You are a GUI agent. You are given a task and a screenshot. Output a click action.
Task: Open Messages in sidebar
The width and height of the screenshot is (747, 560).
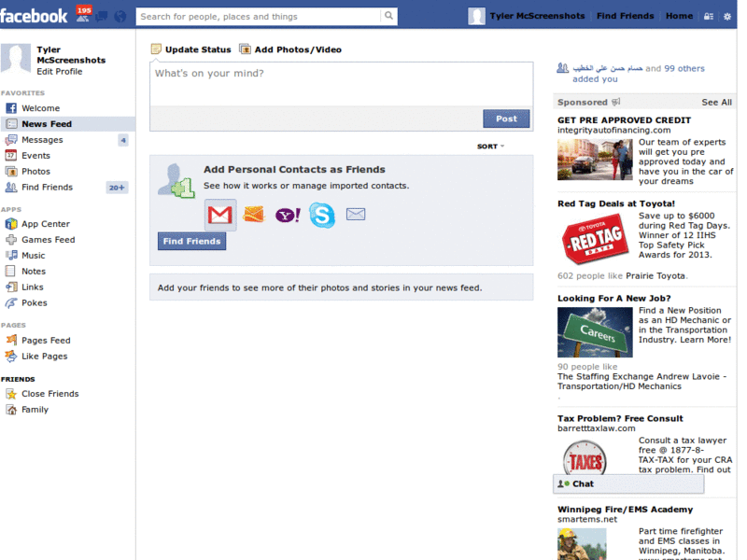pos(67,139)
